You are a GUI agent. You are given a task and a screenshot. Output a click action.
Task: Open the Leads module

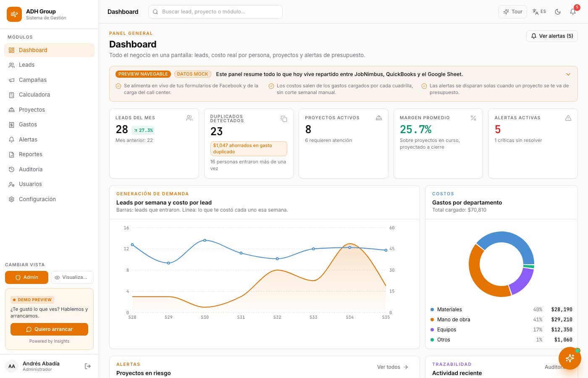point(49,65)
